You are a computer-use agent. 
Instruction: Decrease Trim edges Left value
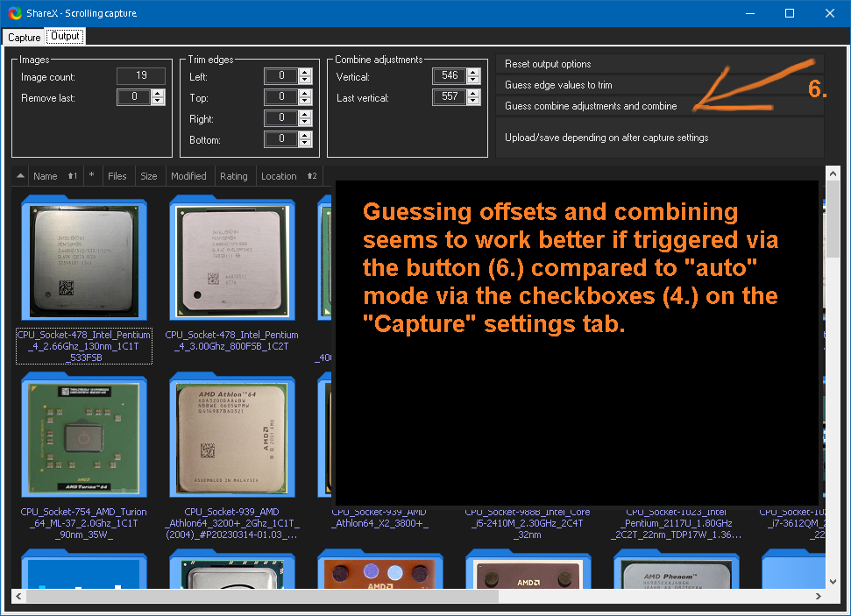[305, 80]
